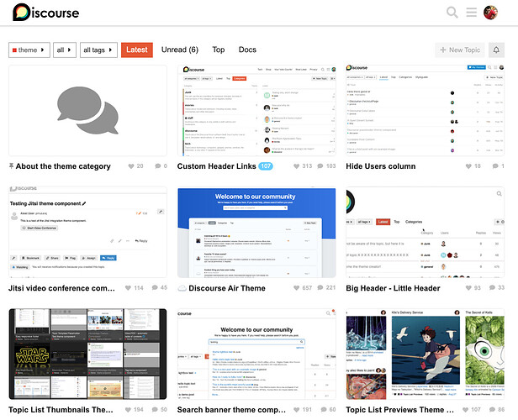This screenshot has height=420, width=518.
Task: Click the reply bubble icon on Big Header - Little Header
Action: (492, 287)
